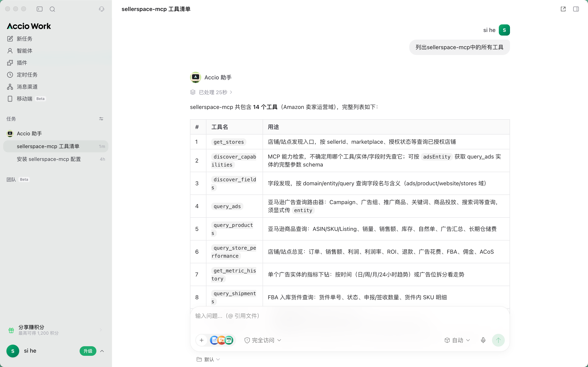588x367 pixels.
Task: Click the gift icon for 分享赚积分
Action: [x=11, y=330]
